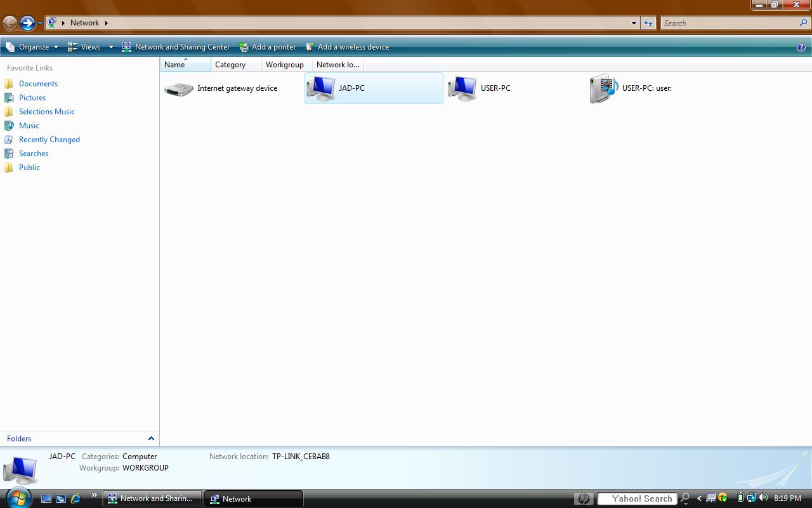
Task: Expand the Quick Launch overflow chevron
Action: click(x=95, y=496)
